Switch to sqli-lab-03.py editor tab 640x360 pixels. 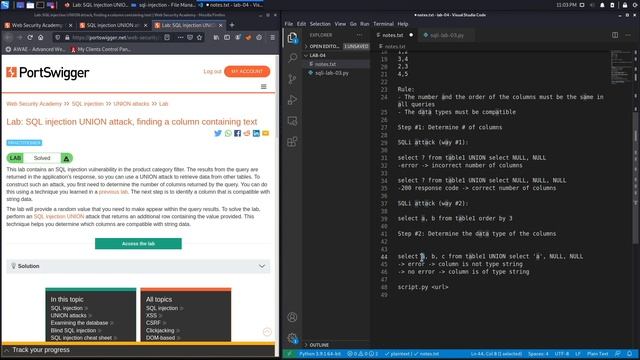coord(446,35)
